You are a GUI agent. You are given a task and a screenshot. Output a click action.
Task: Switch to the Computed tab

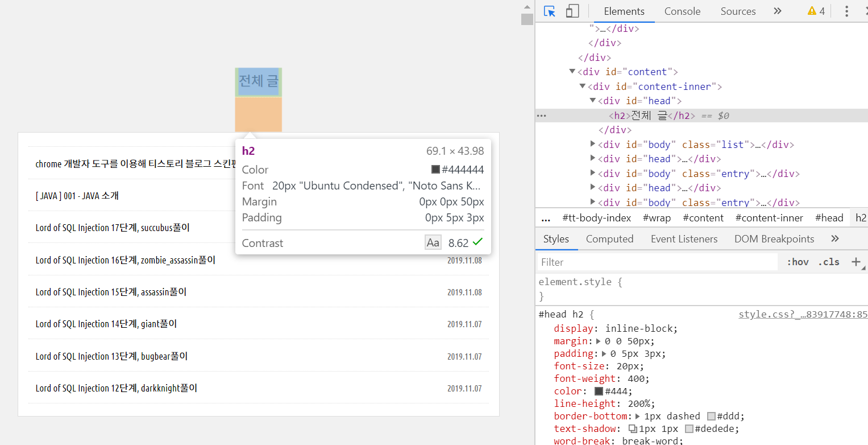pos(609,239)
